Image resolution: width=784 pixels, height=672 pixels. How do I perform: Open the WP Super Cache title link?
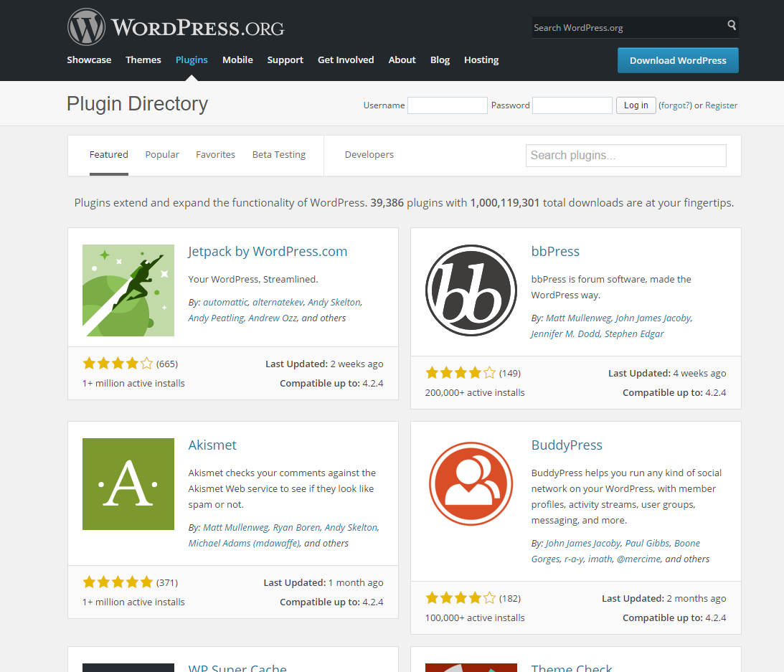pyautogui.click(x=237, y=668)
